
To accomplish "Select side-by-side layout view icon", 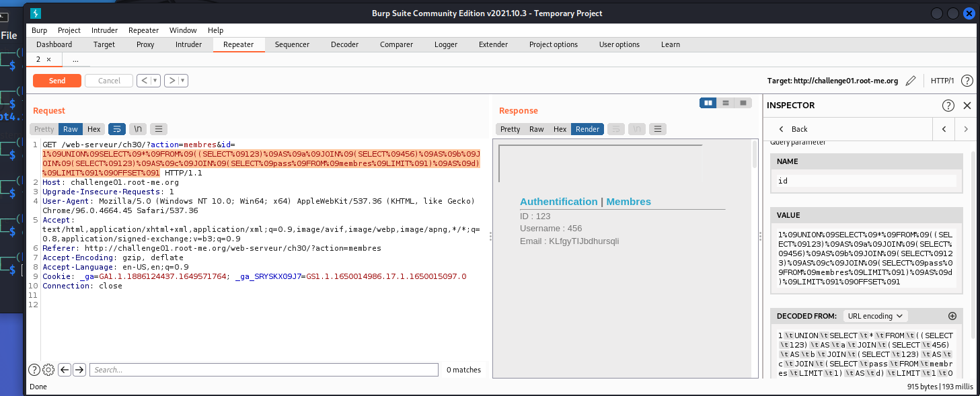I will coord(708,103).
